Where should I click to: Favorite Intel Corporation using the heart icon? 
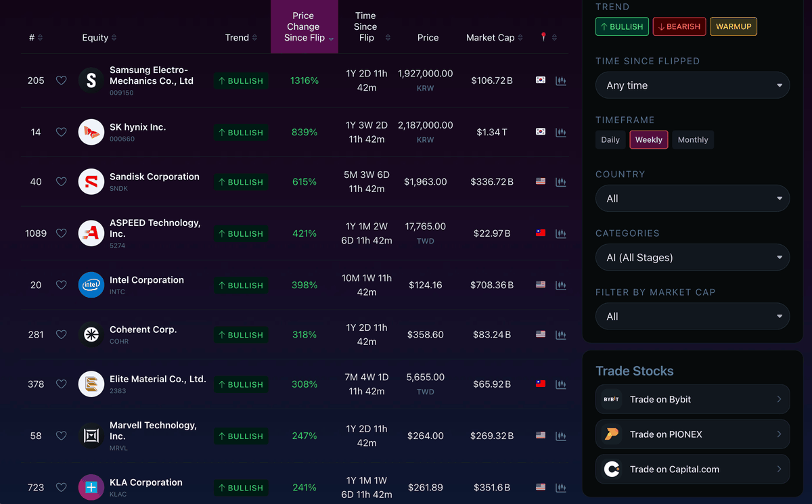(61, 285)
